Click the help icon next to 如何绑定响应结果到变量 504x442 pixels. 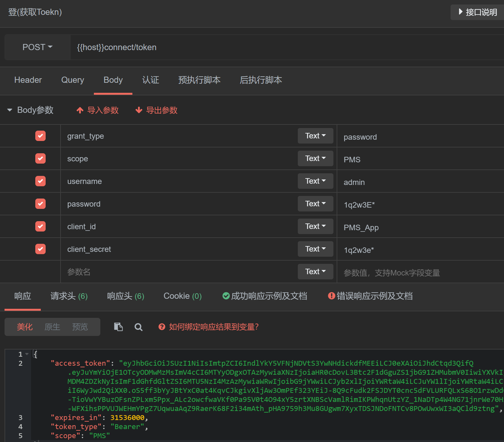[x=162, y=327]
